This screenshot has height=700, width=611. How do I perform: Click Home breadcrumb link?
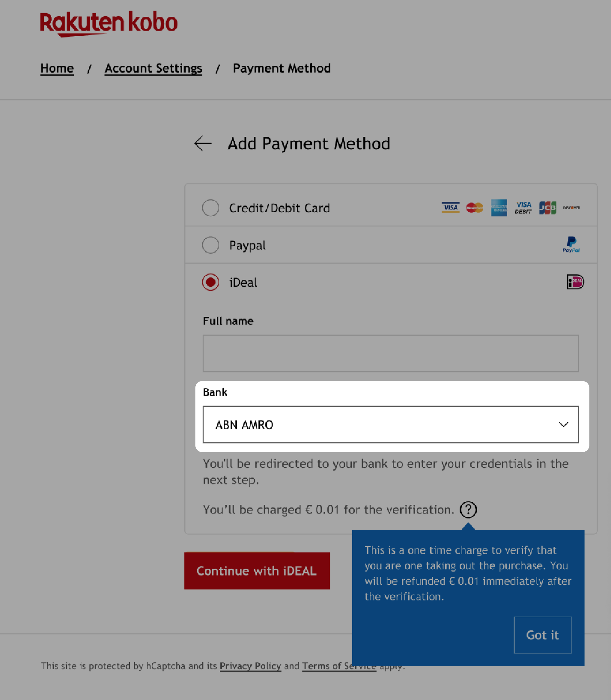[57, 68]
